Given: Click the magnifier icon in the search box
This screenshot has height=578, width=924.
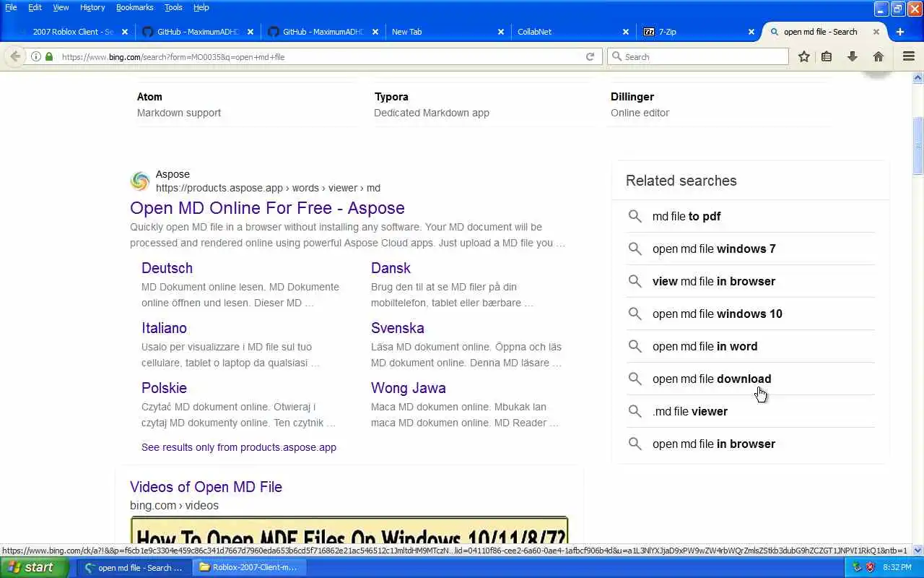Looking at the screenshot, I should pyautogui.click(x=616, y=56).
